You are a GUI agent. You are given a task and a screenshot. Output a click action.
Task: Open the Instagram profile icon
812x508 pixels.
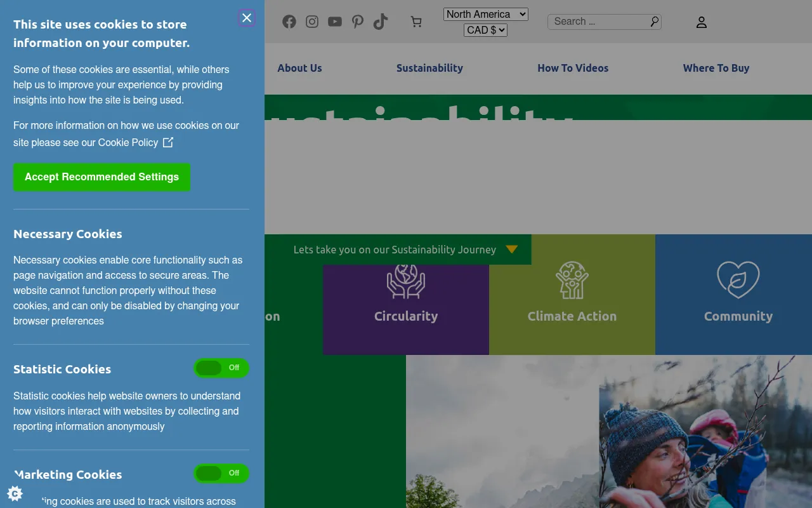tap(312, 22)
